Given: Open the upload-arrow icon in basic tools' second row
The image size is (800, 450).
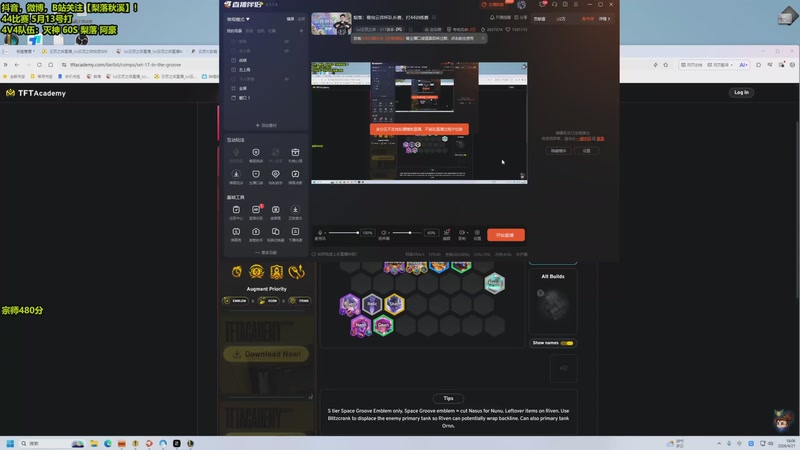Looking at the screenshot, I should (256, 234).
